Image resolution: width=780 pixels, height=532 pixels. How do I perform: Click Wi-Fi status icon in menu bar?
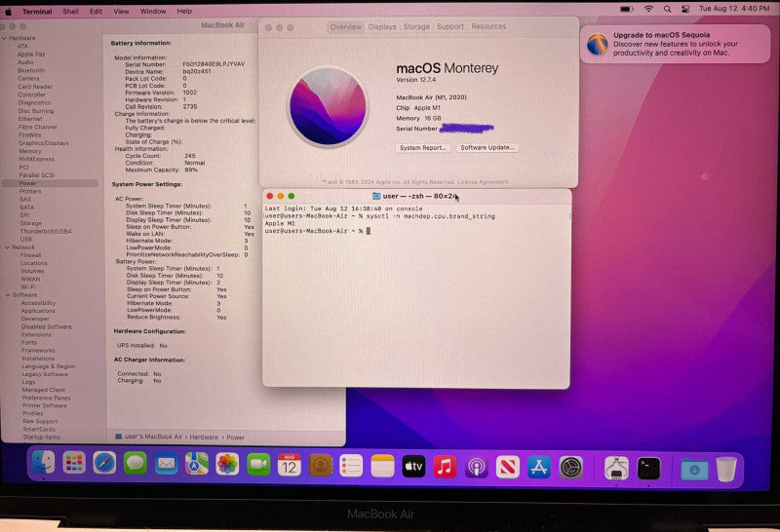[648, 9]
